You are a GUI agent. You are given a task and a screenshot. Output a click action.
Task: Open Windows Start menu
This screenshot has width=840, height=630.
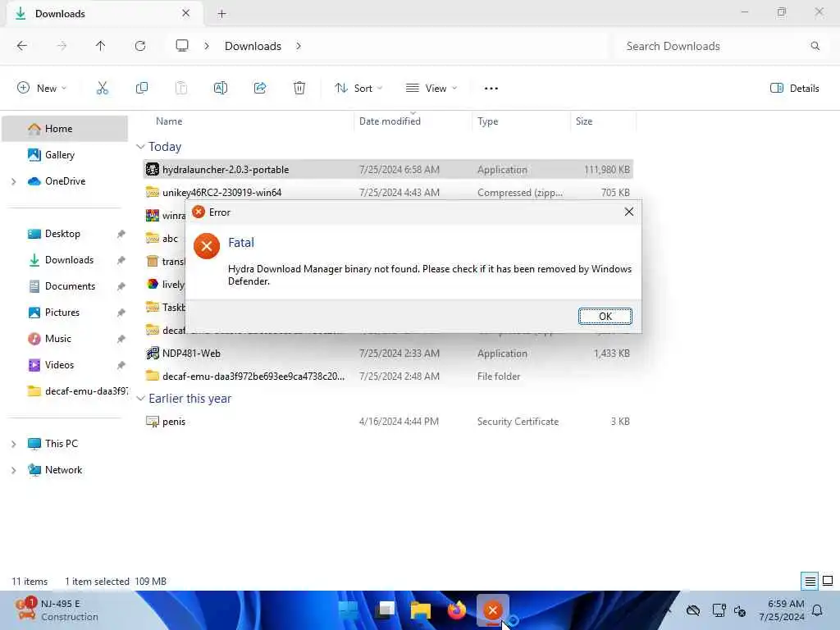tap(348, 609)
